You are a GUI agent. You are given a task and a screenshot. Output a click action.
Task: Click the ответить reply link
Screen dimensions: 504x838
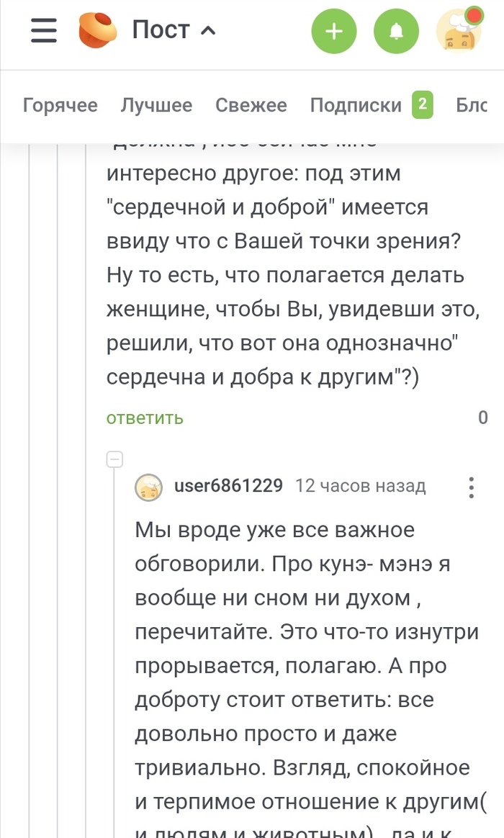click(145, 418)
